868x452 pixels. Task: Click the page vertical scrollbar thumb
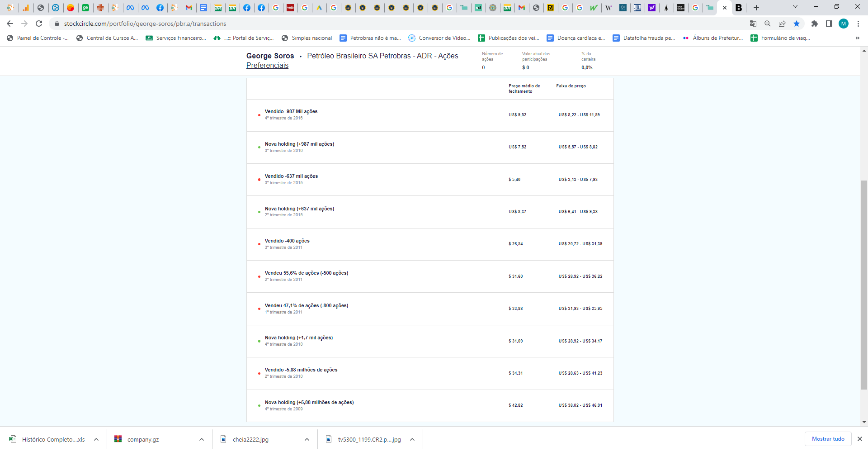tap(864, 285)
